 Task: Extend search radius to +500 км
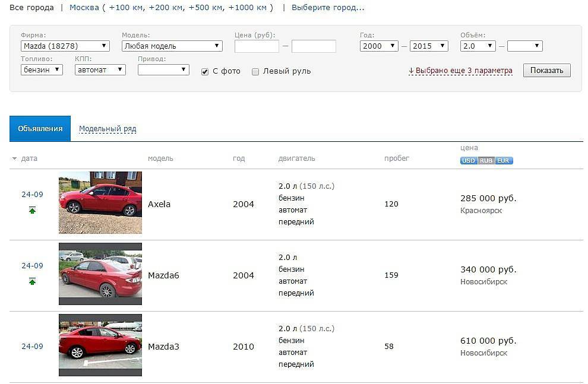click(x=207, y=8)
